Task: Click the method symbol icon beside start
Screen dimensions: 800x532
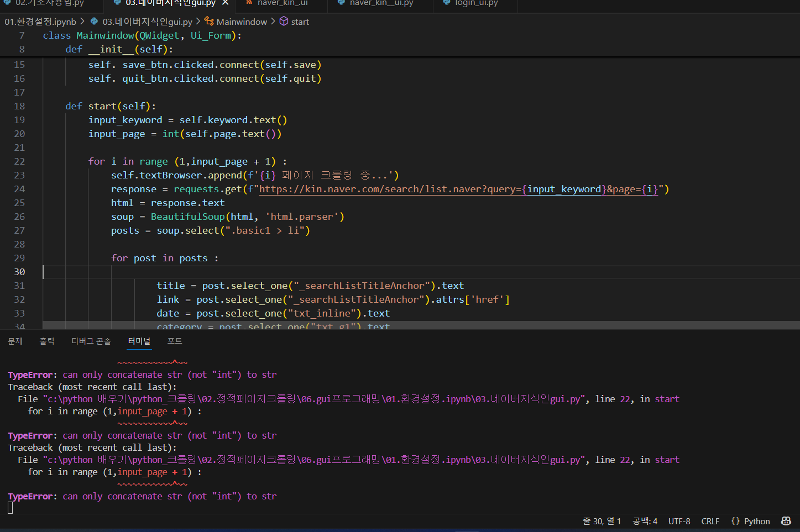Action: pos(284,22)
